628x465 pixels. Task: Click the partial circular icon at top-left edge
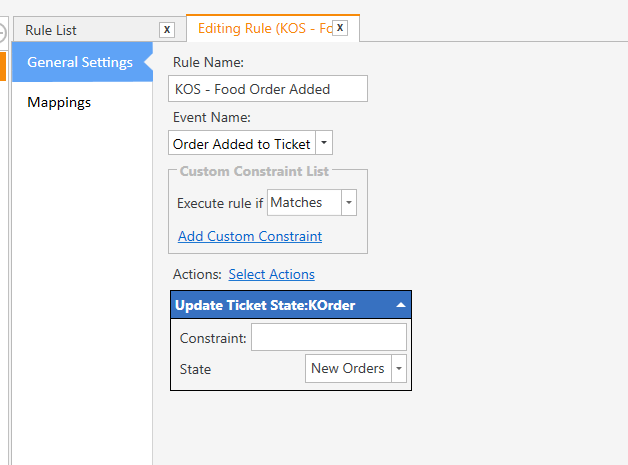point(3,31)
